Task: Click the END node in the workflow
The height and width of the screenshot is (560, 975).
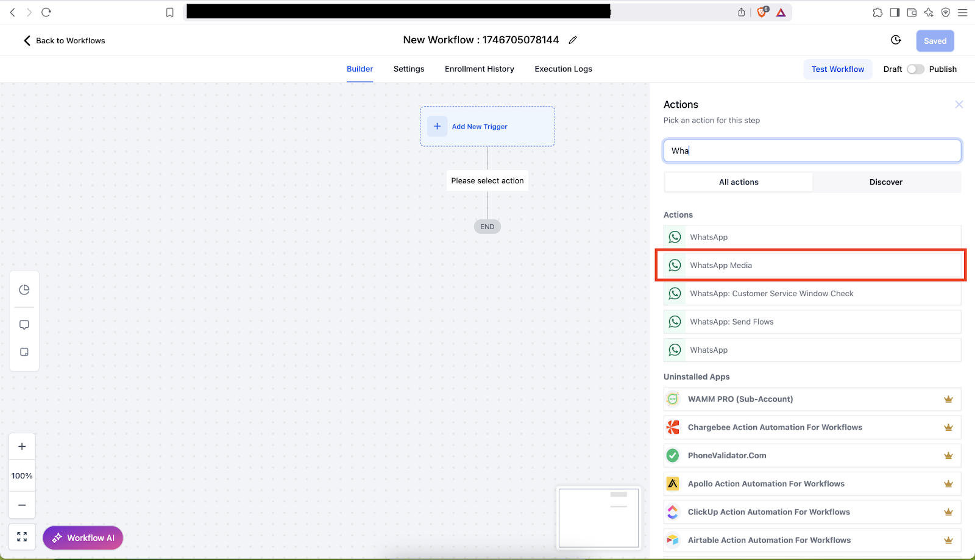Action: click(487, 227)
